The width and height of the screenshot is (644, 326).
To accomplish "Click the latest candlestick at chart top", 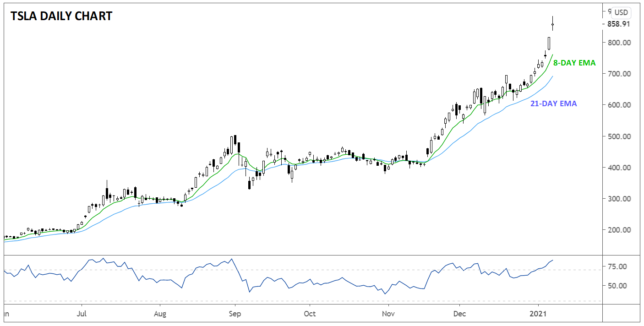I will (553, 24).
